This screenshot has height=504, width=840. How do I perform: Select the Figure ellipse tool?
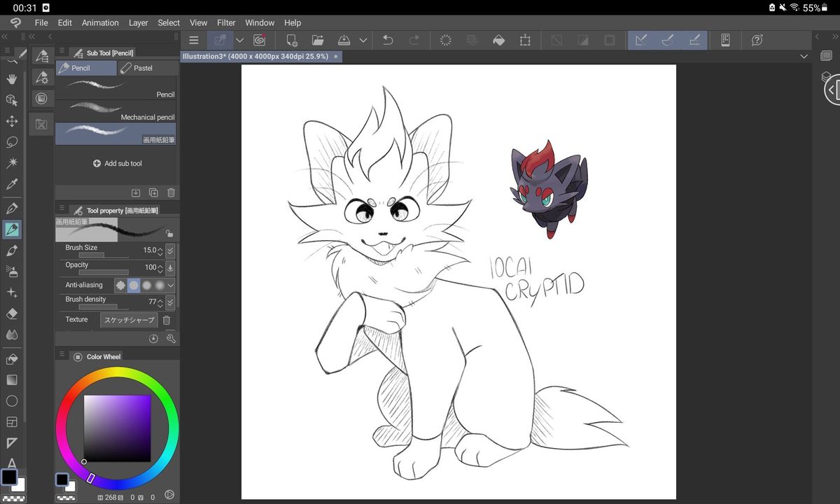pos(12,401)
